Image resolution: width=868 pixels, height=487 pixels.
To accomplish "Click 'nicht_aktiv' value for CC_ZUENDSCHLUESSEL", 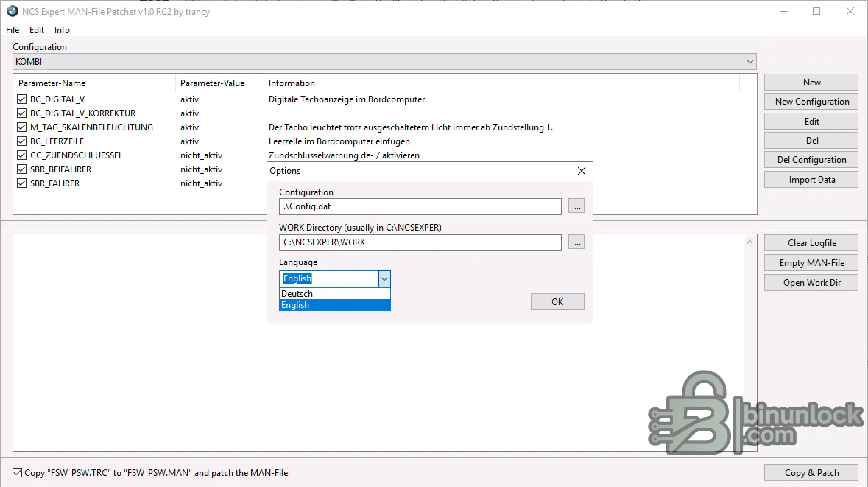I will (x=201, y=155).
